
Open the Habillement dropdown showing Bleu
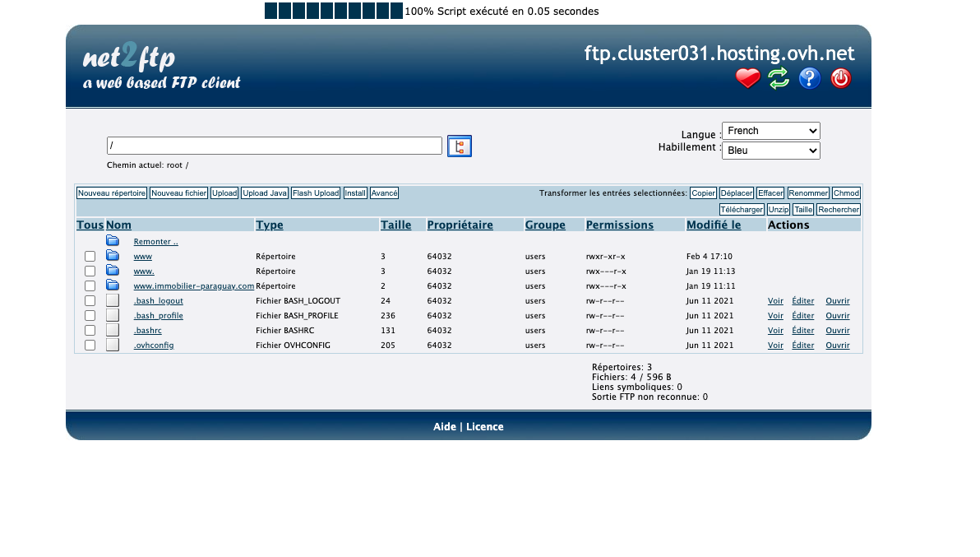pos(770,150)
